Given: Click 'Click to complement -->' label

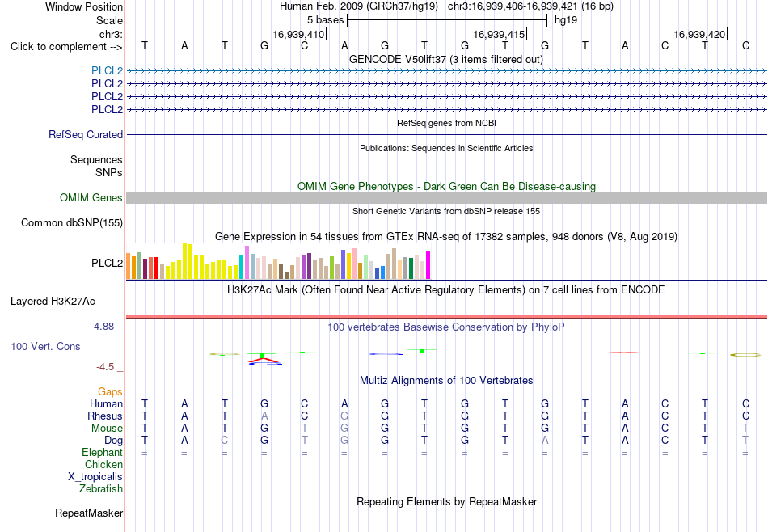Looking at the screenshot, I should 66,47.
